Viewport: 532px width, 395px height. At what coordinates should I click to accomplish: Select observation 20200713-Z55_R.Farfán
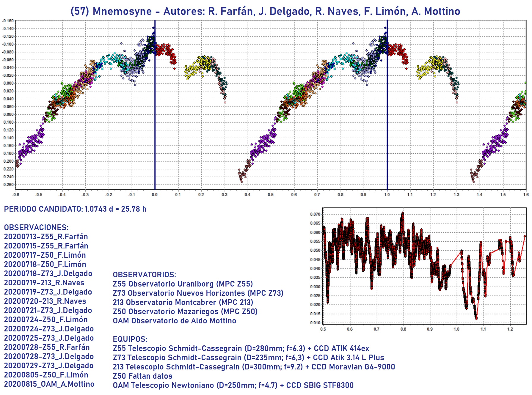46,237
